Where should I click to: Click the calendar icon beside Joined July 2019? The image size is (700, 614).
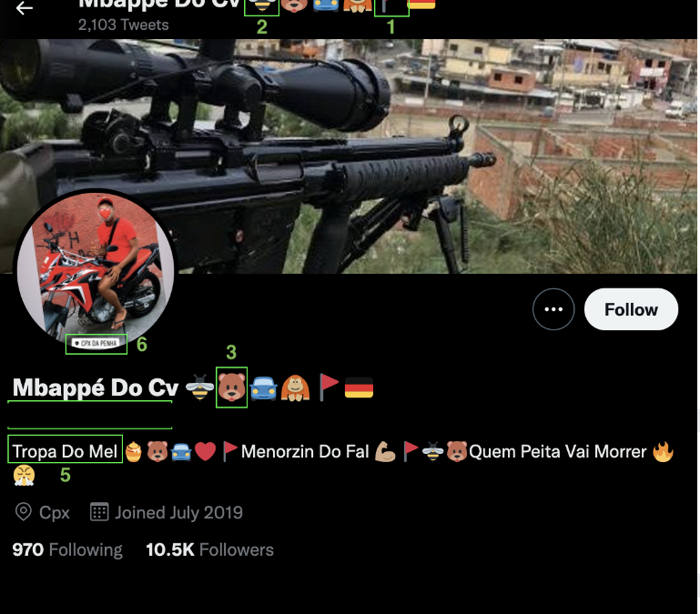[x=99, y=512]
